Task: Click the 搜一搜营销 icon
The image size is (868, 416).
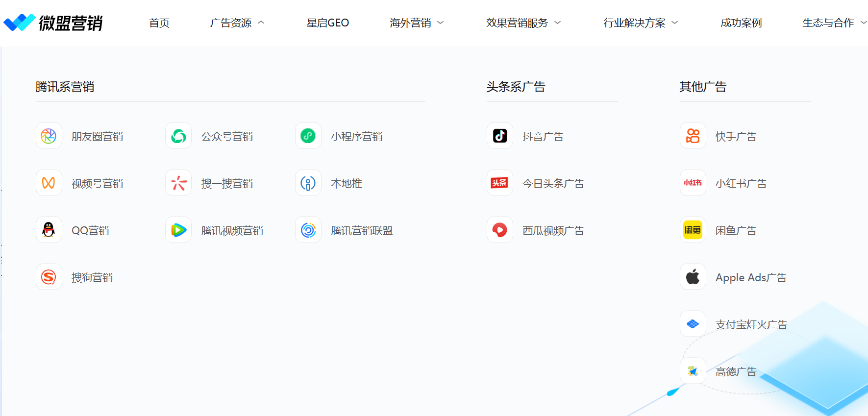Action: pos(178,183)
